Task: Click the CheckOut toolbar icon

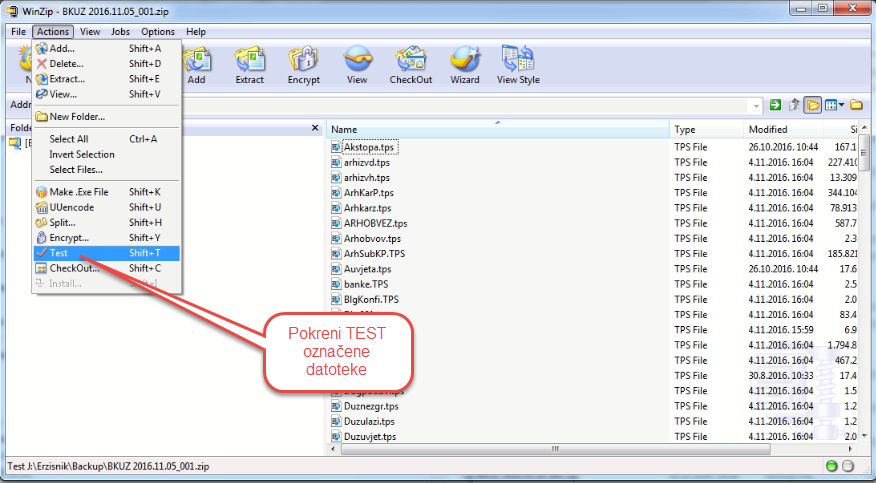Action: coord(411,65)
